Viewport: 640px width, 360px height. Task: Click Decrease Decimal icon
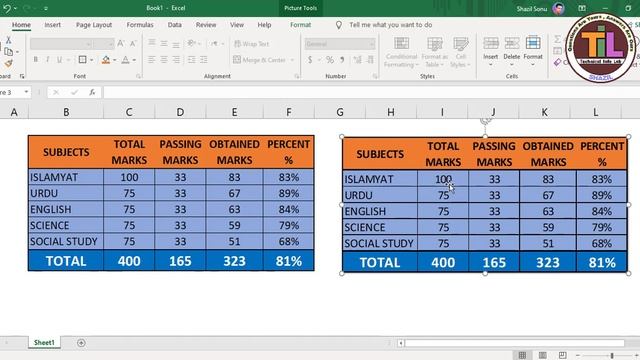tap(370, 60)
